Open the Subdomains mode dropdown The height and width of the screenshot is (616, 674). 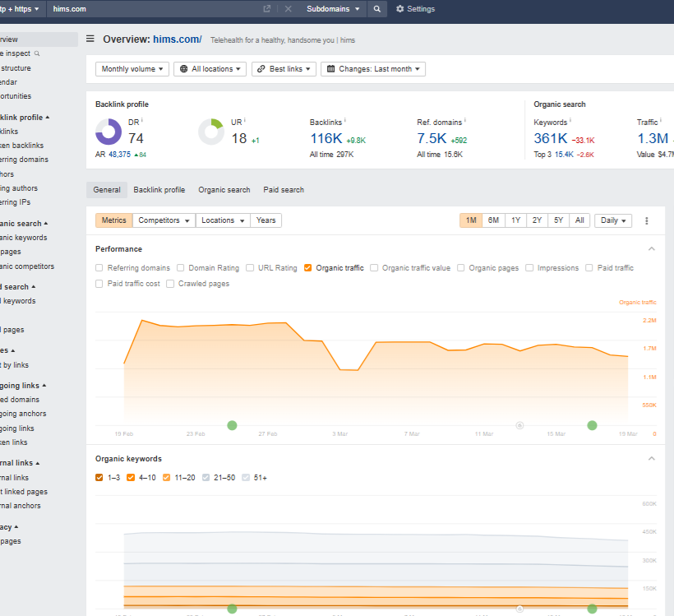point(333,9)
